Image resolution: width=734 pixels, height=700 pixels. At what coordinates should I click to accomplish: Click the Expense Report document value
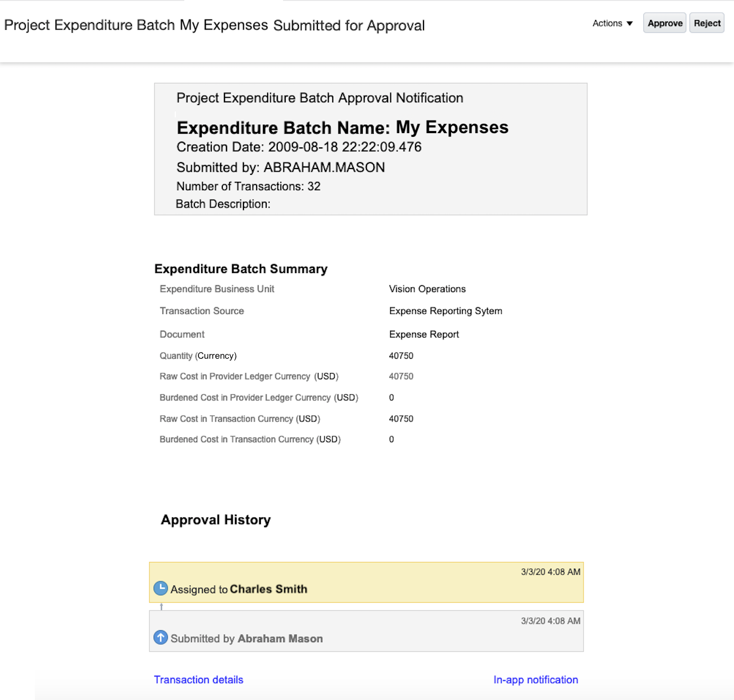click(424, 334)
